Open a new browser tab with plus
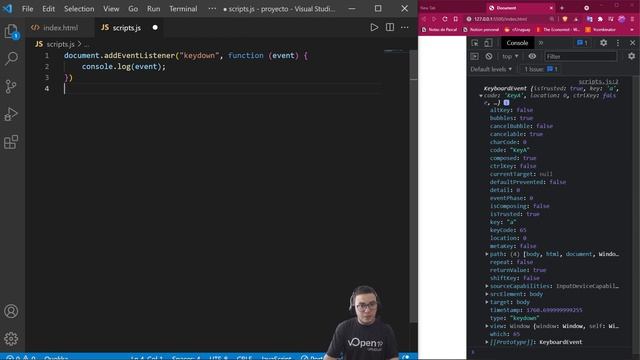 pyautogui.click(x=562, y=8)
